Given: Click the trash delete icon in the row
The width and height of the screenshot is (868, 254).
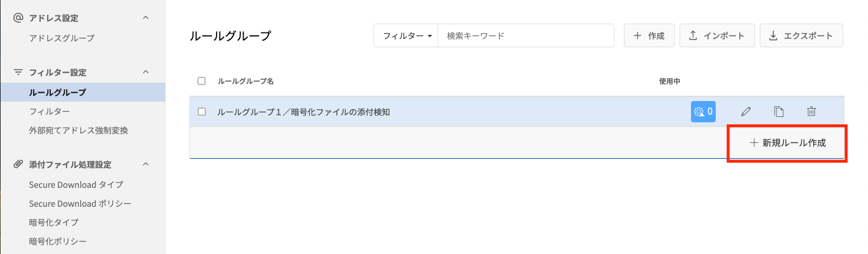Looking at the screenshot, I should [811, 112].
